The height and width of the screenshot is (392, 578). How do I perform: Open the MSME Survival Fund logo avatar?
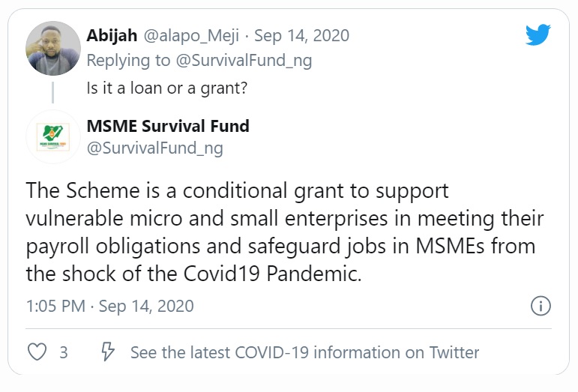coord(52,136)
